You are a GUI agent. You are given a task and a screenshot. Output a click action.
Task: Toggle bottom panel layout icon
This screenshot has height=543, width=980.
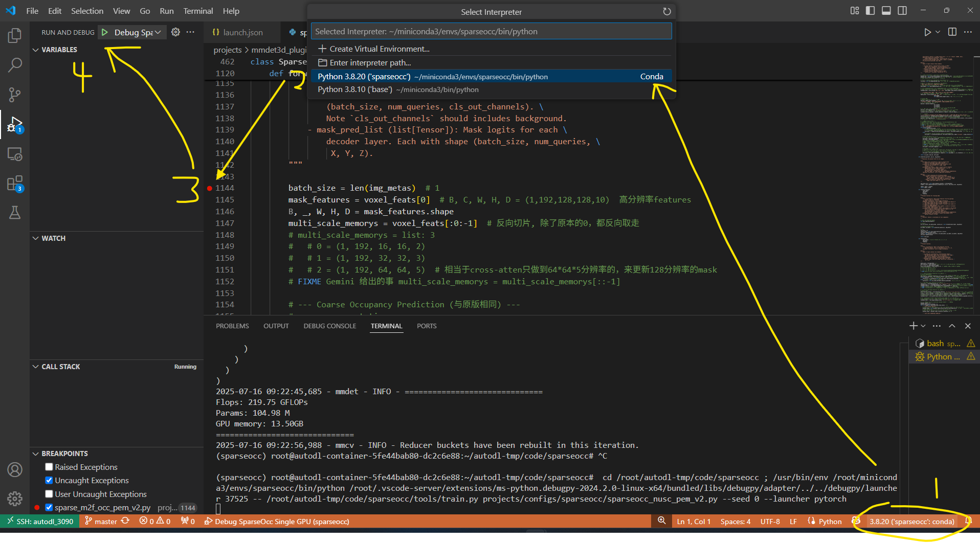(x=886, y=11)
